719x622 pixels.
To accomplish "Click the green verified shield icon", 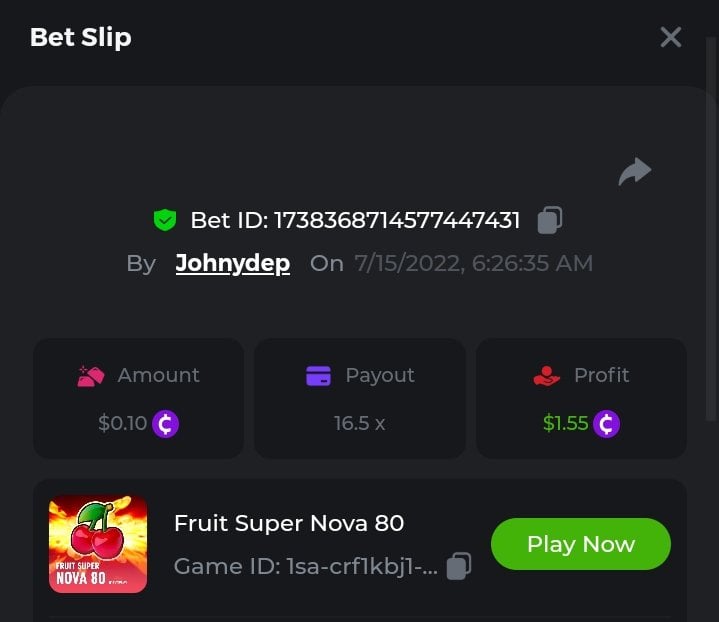I will coord(165,220).
